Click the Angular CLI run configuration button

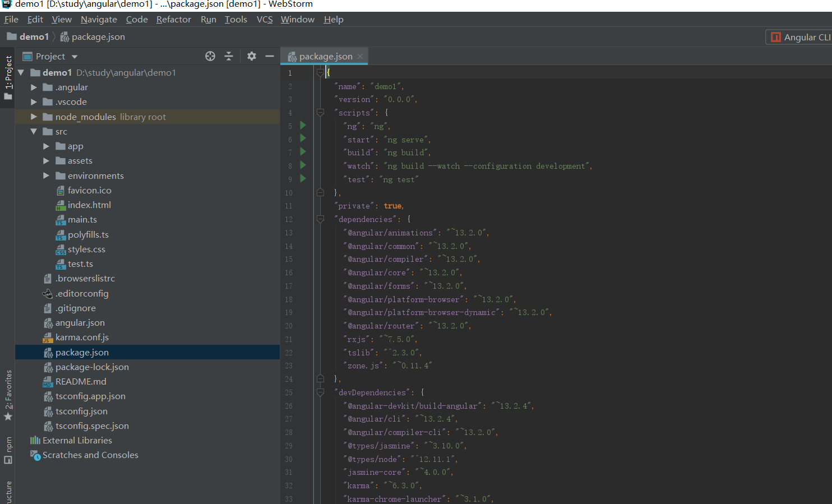[x=800, y=37]
